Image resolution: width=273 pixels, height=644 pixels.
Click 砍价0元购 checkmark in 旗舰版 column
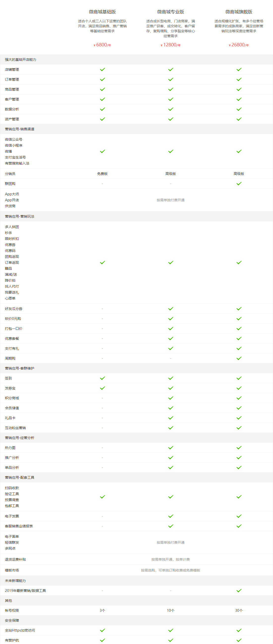tap(239, 318)
